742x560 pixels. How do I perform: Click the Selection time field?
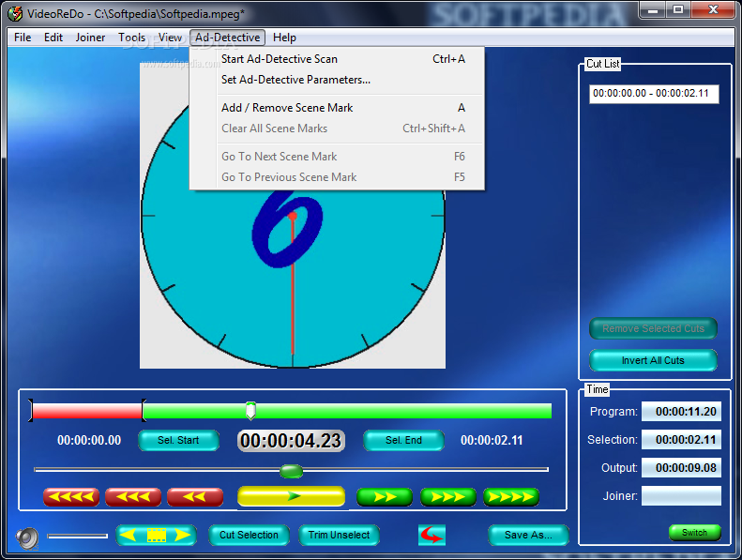click(681, 440)
